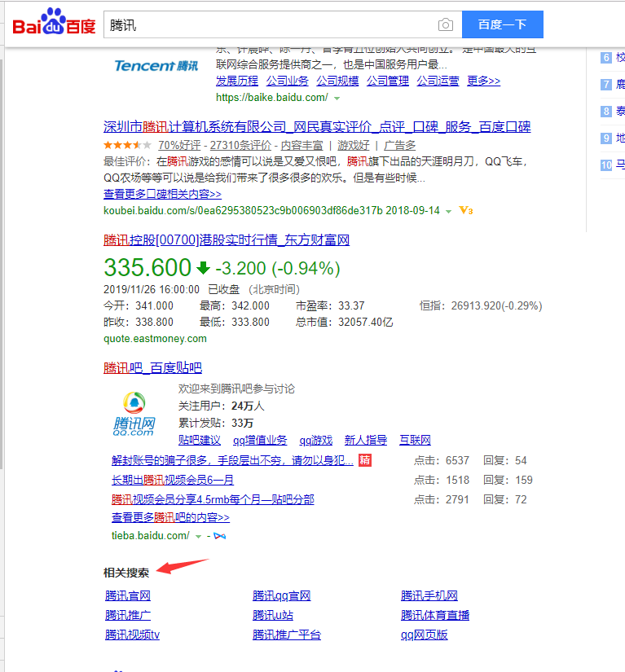Open 腾讯控股[00700]港股实时行情 result

coord(227,239)
